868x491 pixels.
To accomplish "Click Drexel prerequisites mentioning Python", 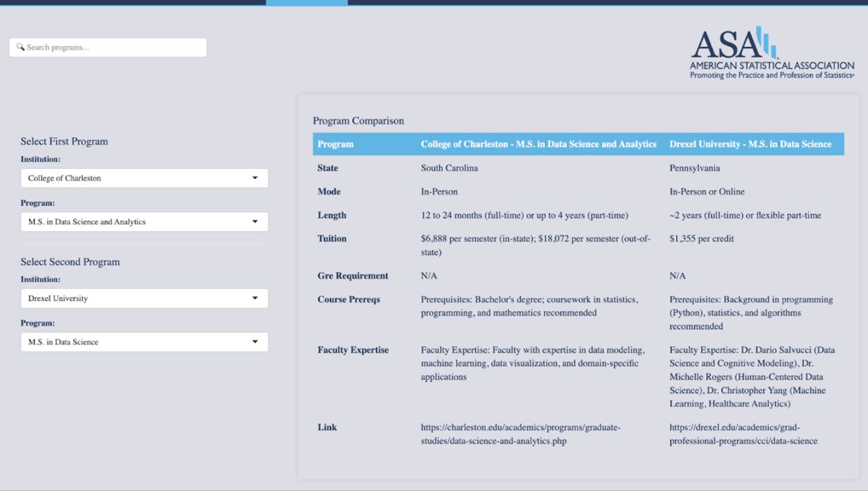I will click(751, 313).
